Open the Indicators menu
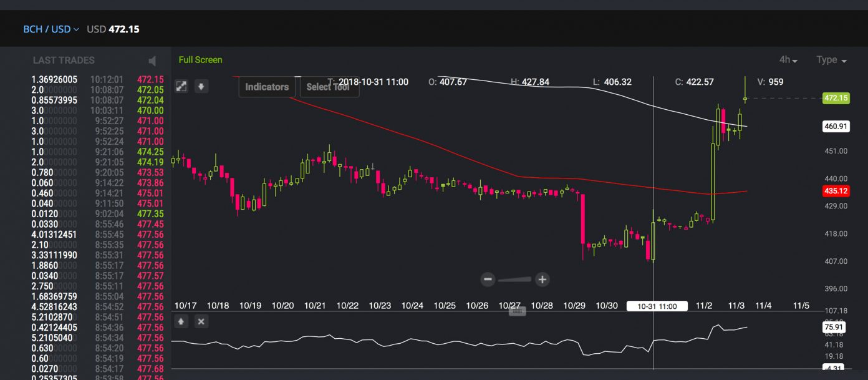The height and width of the screenshot is (380, 868). coord(266,87)
